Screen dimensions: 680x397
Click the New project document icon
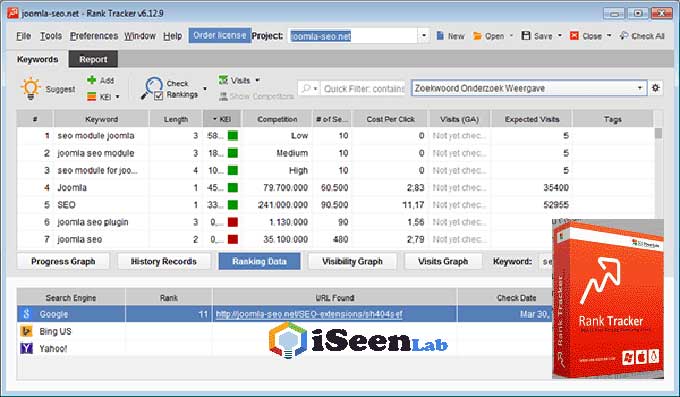click(x=440, y=36)
